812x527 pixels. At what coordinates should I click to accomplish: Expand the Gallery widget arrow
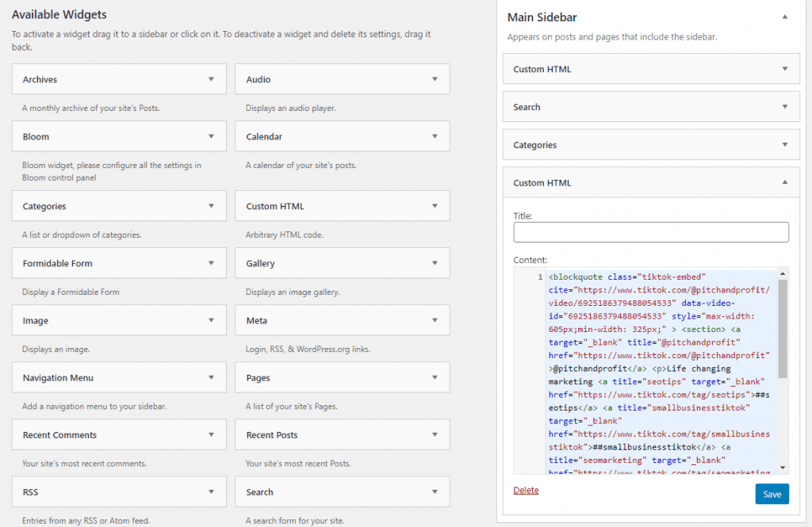point(435,263)
